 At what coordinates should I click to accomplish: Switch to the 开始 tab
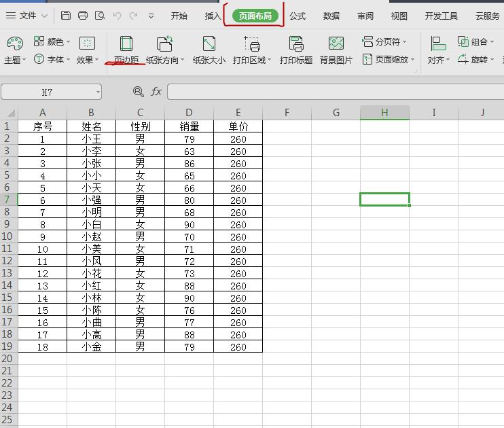[179, 16]
